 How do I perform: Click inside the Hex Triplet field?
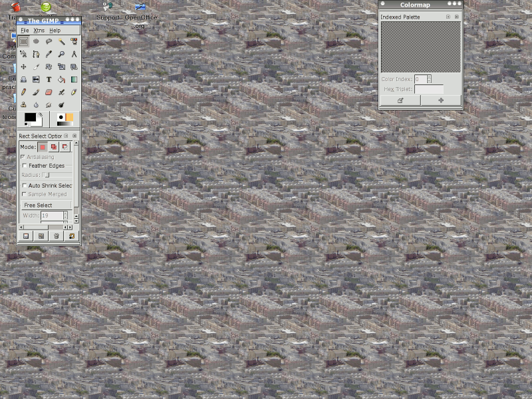[429, 88]
